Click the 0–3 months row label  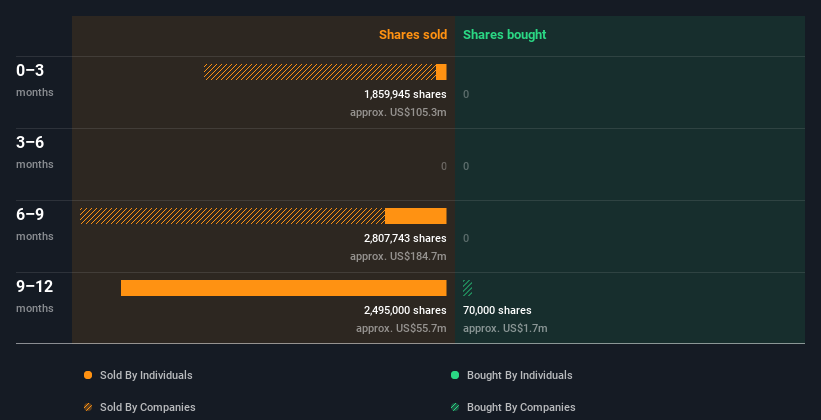(31, 71)
